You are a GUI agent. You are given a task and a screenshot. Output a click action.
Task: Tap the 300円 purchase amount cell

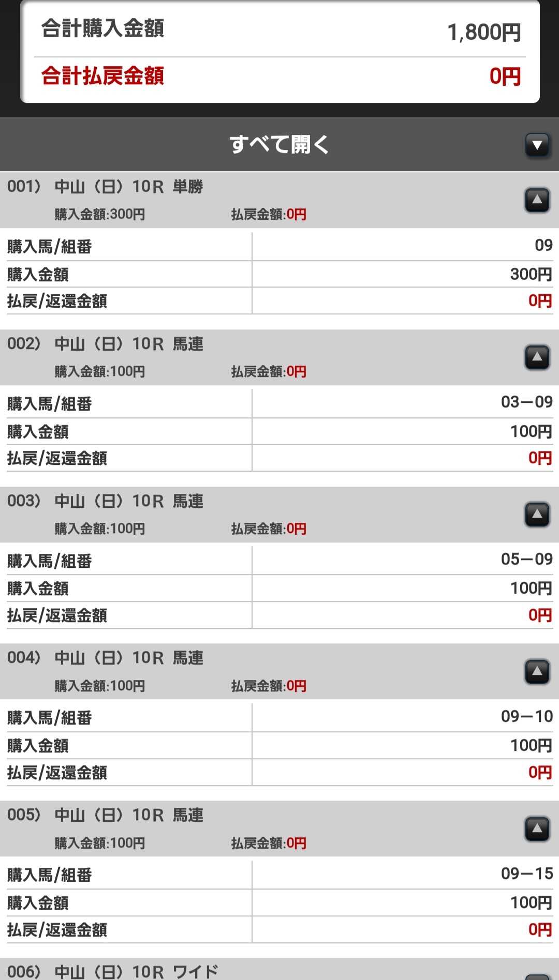click(531, 274)
